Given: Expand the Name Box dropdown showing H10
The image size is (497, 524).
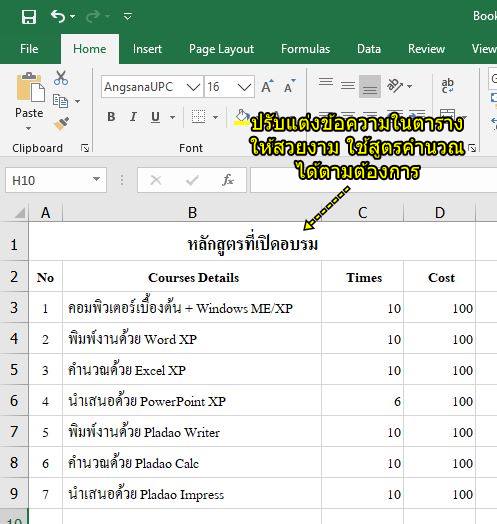Looking at the screenshot, I should [96, 179].
